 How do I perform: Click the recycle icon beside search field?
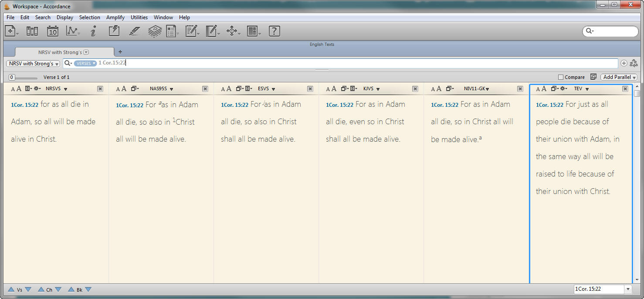634,63
